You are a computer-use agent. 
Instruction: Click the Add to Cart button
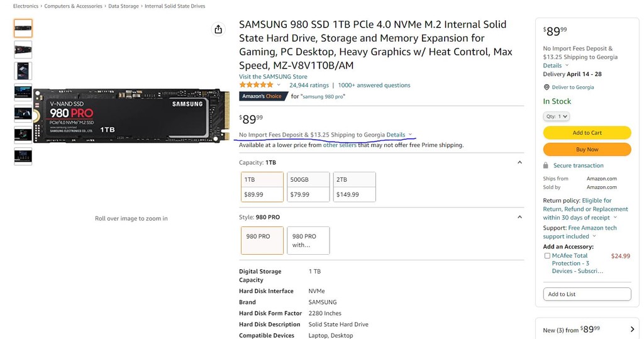(x=587, y=133)
